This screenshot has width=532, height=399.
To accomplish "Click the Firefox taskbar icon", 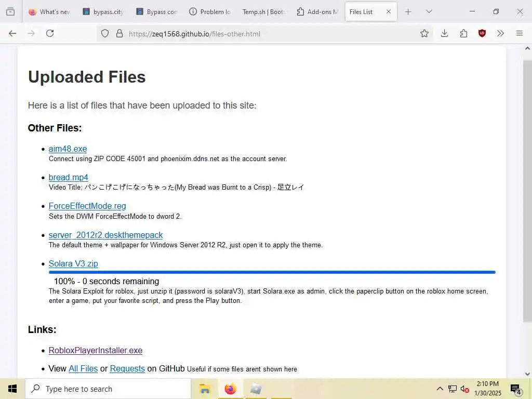I will click(x=230, y=389).
